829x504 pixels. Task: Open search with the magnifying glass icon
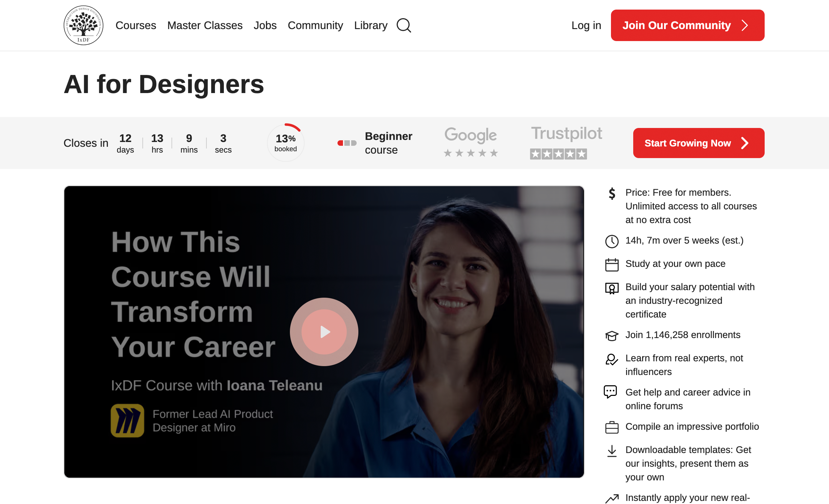(404, 25)
